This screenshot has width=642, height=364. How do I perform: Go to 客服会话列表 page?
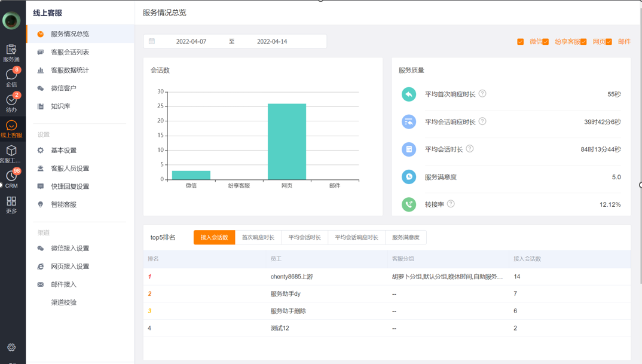pyautogui.click(x=70, y=52)
